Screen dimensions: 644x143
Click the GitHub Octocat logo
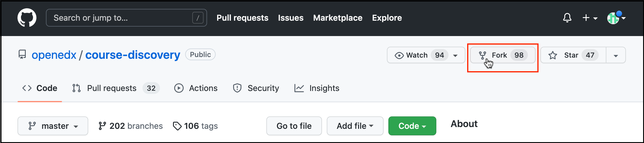point(27,18)
